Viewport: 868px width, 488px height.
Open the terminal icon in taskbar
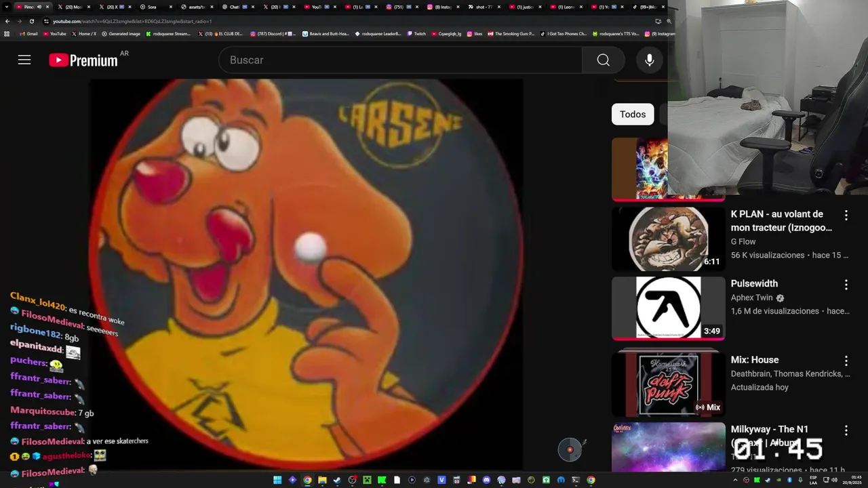[576, 480]
